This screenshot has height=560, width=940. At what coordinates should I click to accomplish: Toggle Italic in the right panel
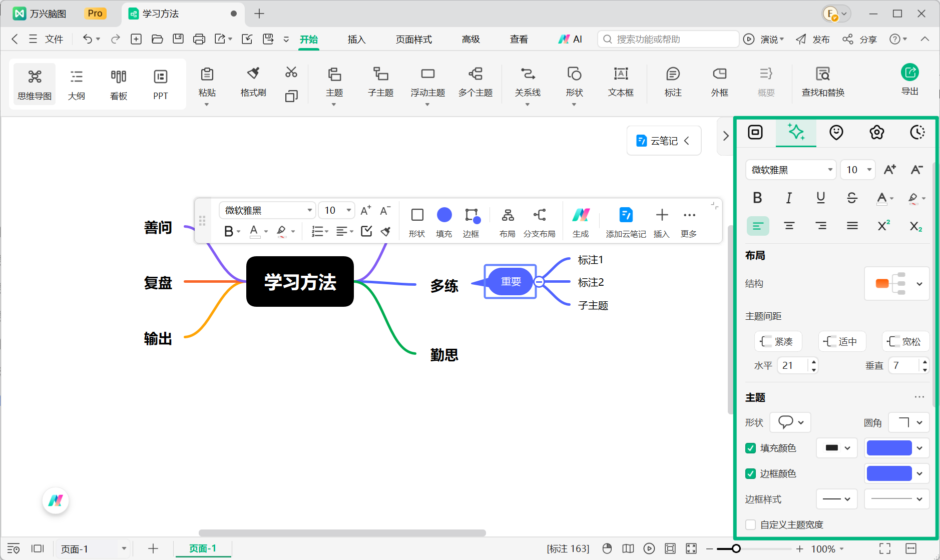point(789,198)
